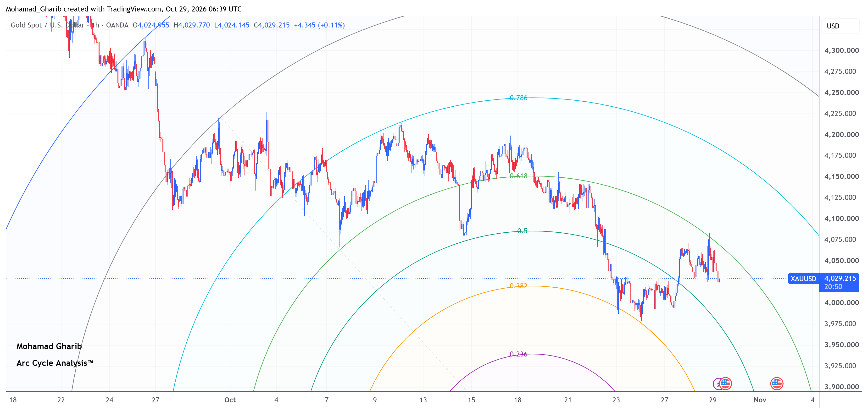Click the Oct label on the time axis
Image resolution: width=868 pixels, height=411 pixels.
(230, 400)
